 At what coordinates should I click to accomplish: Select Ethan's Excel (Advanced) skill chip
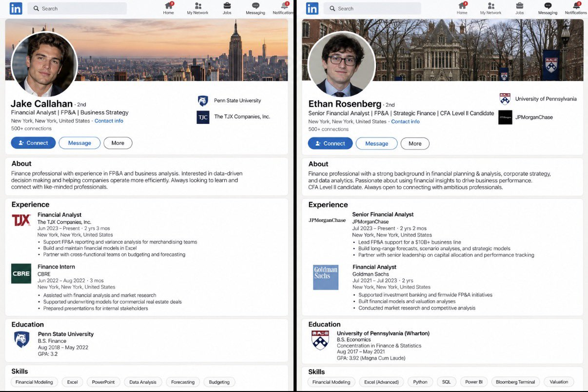coord(381,382)
